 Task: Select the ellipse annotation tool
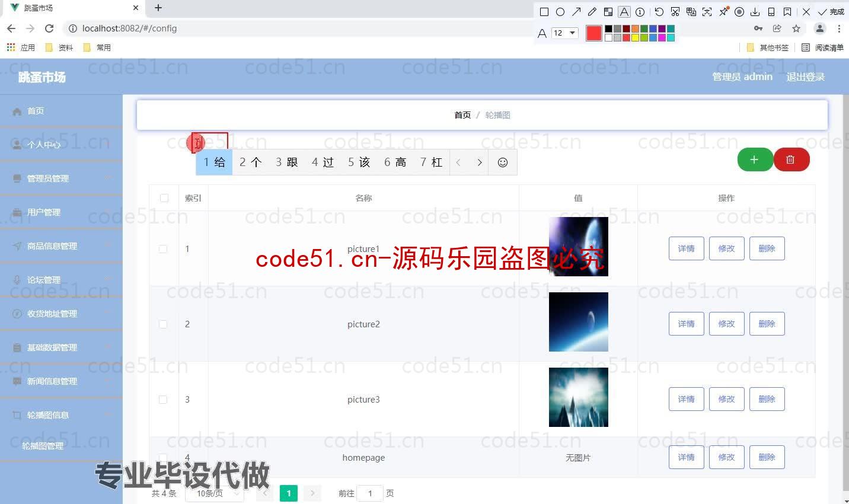click(x=560, y=12)
